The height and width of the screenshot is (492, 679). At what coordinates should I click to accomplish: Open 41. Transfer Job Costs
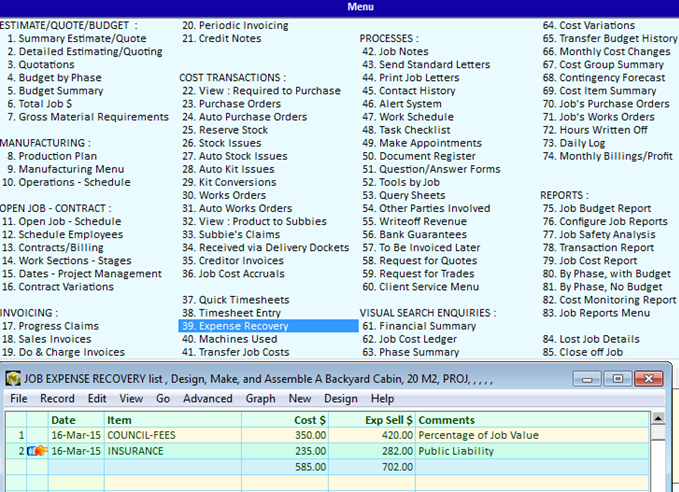(x=236, y=352)
